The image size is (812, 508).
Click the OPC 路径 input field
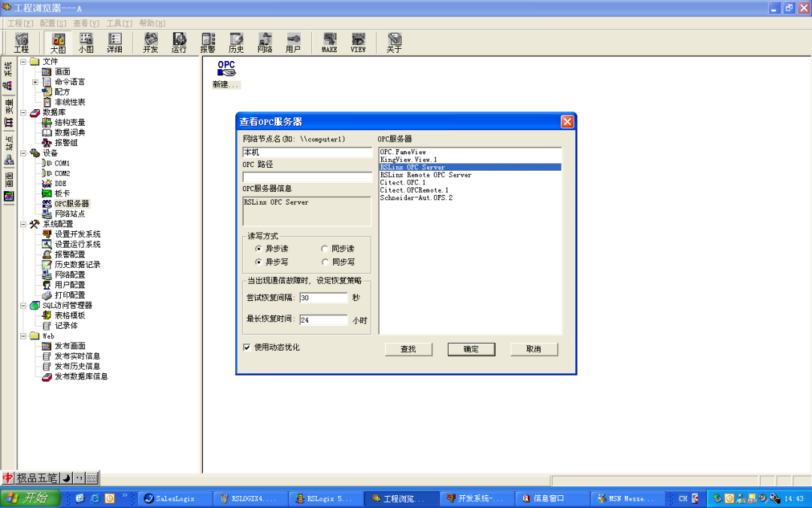pos(307,178)
